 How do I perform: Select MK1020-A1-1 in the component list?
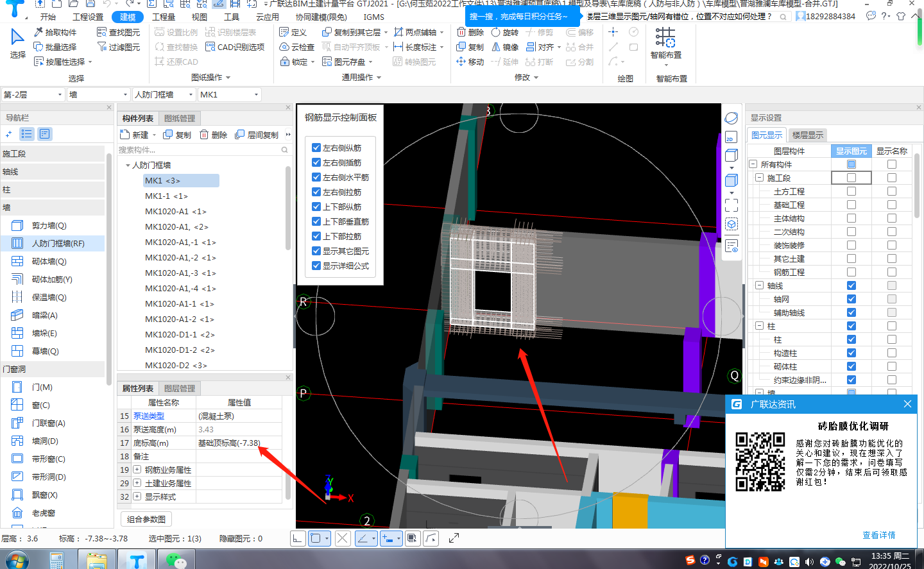pos(179,304)
